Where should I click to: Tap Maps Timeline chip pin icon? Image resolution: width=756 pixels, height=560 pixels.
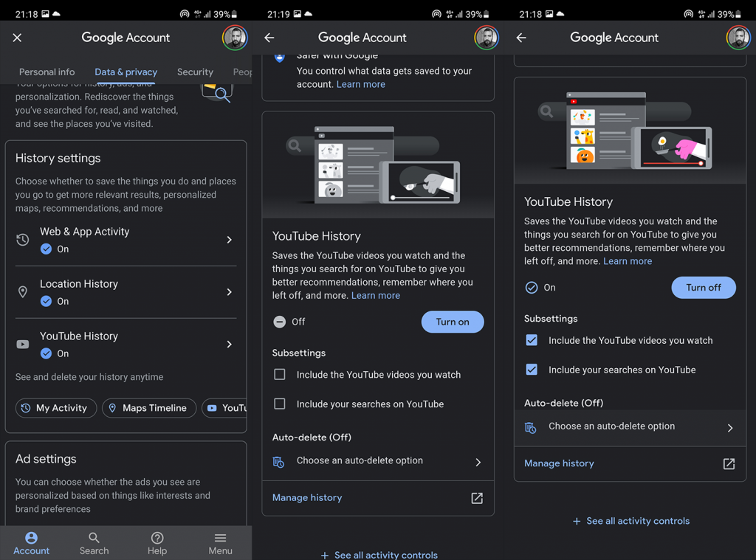[112, 408]
